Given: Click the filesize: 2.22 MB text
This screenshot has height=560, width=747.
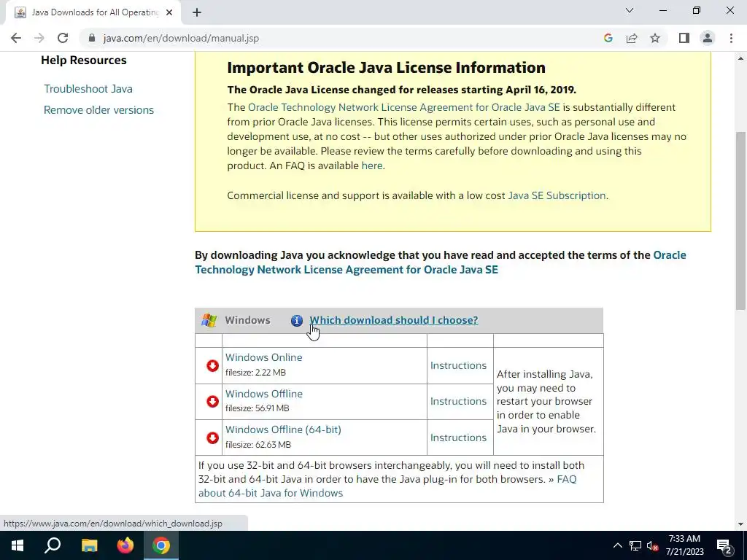Looking at the screenshot, I should click(x=255, y=373).
